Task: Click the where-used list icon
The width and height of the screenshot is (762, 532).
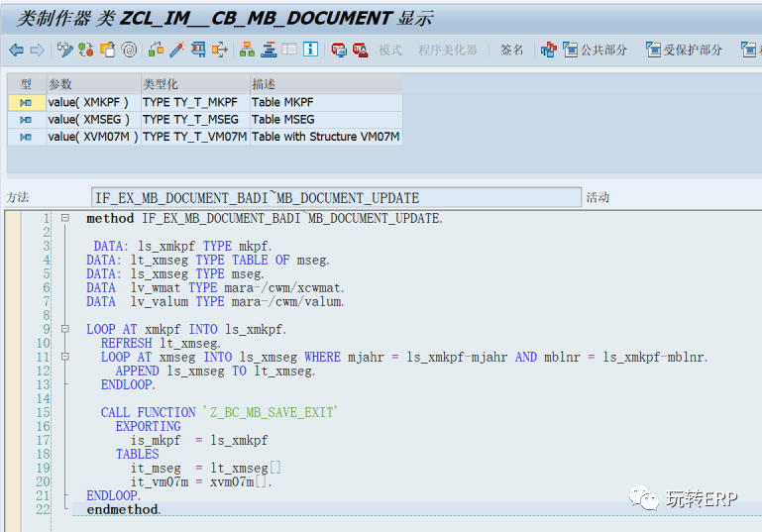Action: click(198, 50)
